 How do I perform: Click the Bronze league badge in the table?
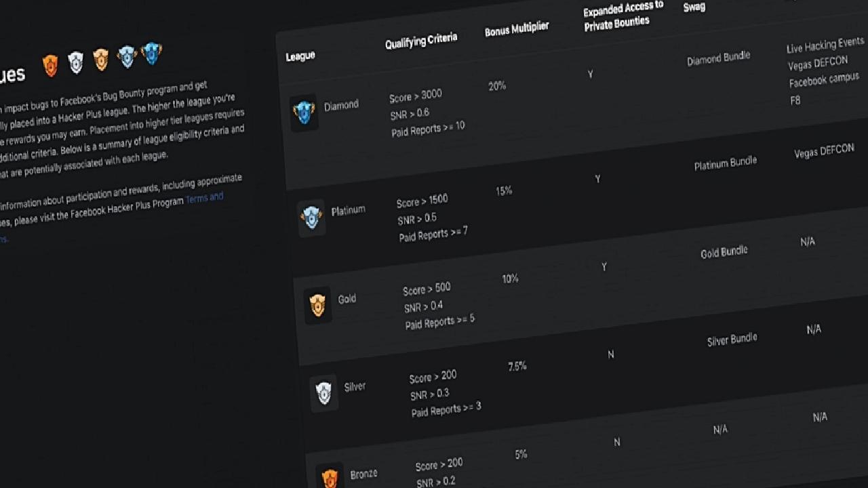[x=330, y=477]
